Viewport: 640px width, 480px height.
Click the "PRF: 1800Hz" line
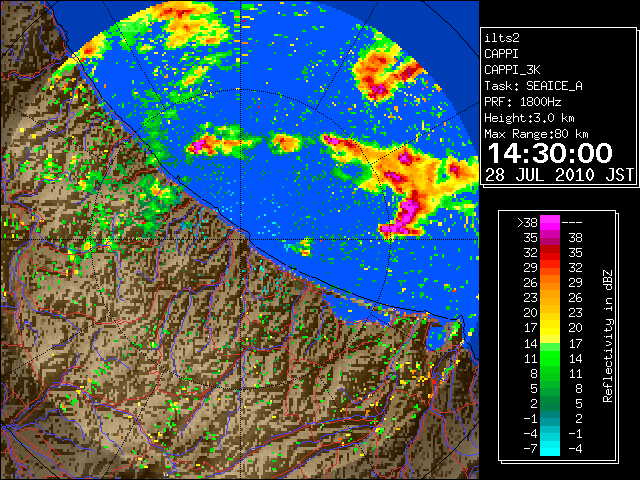pyautogui.click(x=522, y=102)
